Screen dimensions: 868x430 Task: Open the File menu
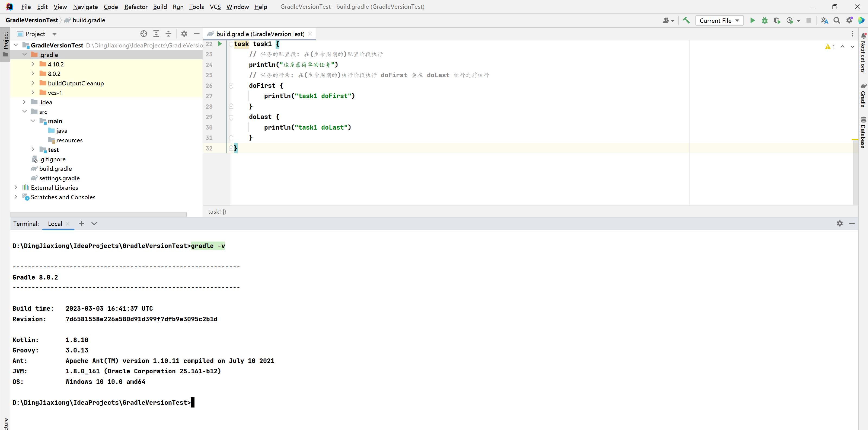pos(26,7)
